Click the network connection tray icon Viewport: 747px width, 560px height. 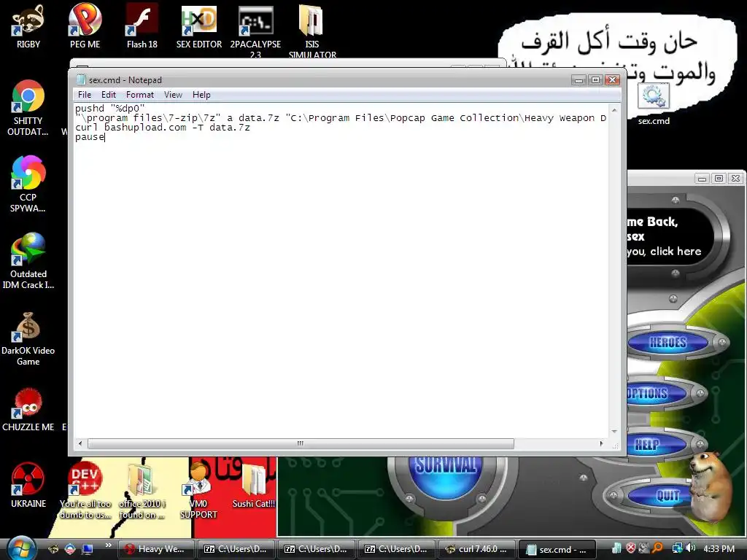(x=677, y=548)
